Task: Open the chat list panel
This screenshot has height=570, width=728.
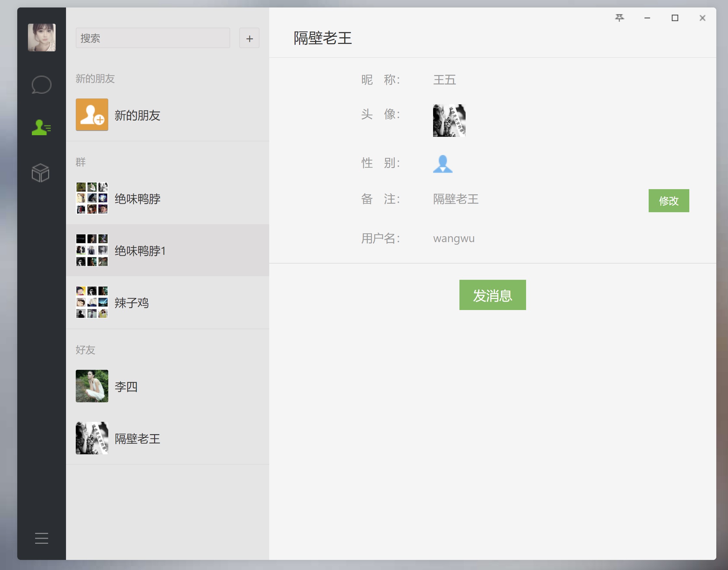Action: click(x=41, y=84)
